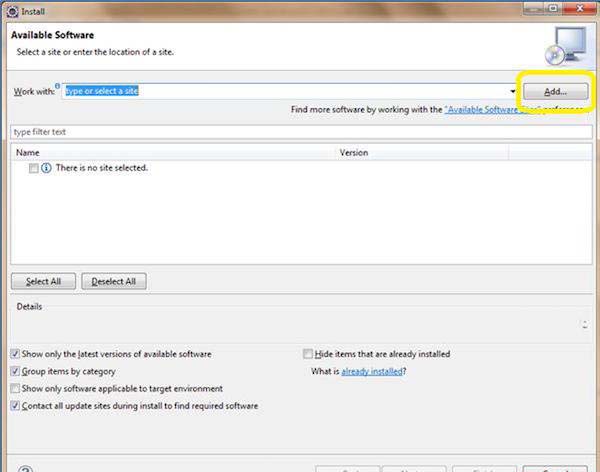600x472 pixels.
Task: Click the 'There is no site selected.' text
Action: [x=102, y=168]
